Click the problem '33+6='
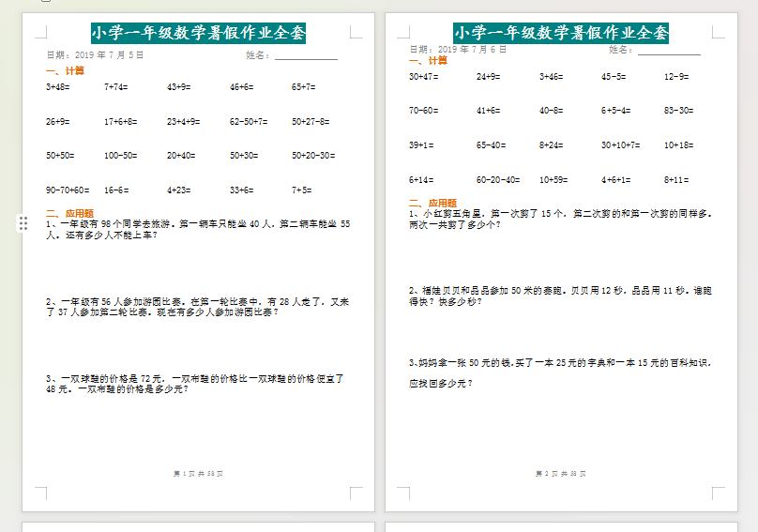This screenshot has width=758, height=532. pyautogui.click(x=242, y=190)
